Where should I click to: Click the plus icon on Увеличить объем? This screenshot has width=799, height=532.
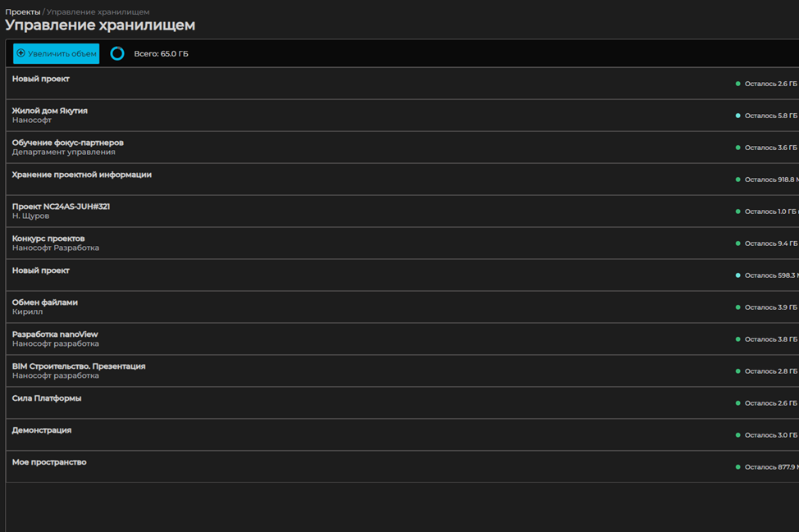21,53
